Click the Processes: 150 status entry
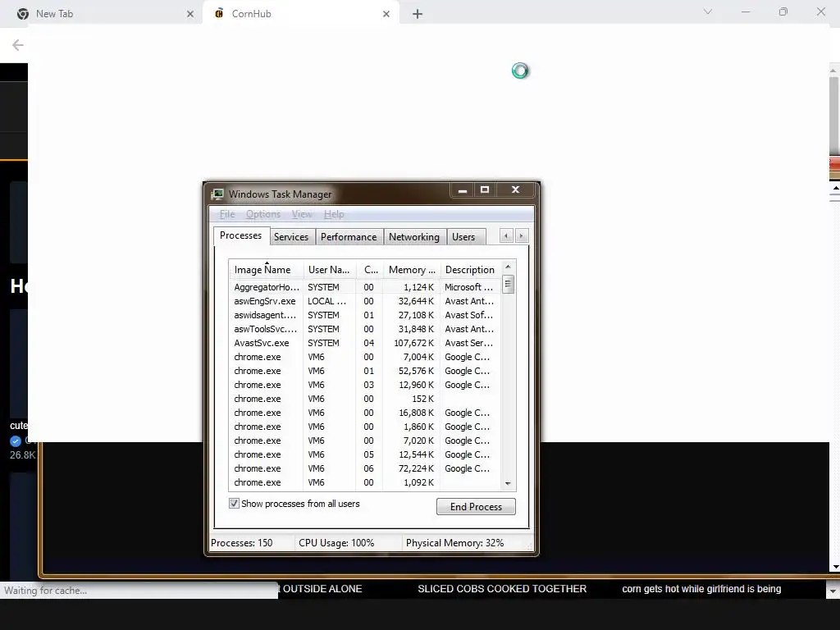Image resolution: width=840 pixels, height=630 pixels. tap(242, 543)
